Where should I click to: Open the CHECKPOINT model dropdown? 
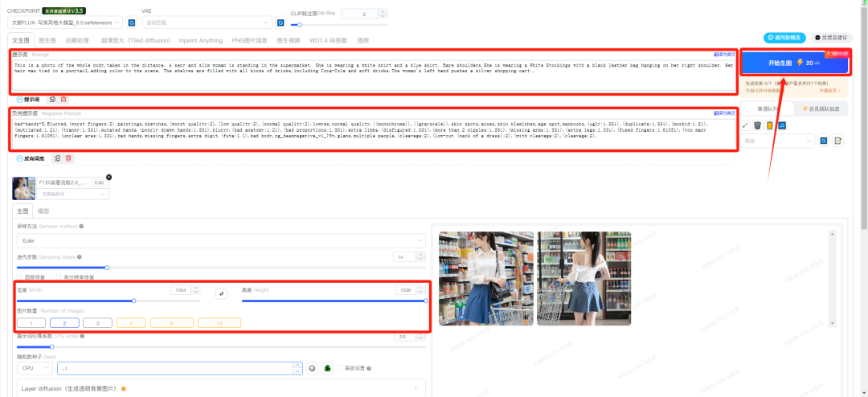65,23
